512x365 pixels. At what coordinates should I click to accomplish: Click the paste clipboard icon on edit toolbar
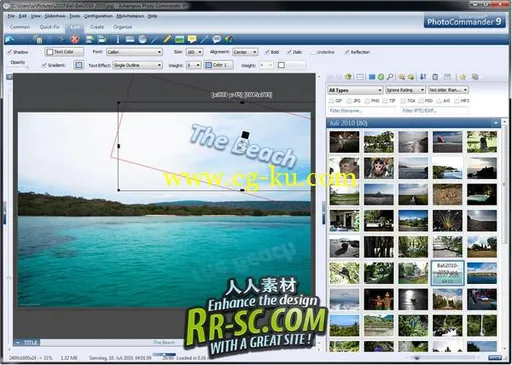coord(38,39)
